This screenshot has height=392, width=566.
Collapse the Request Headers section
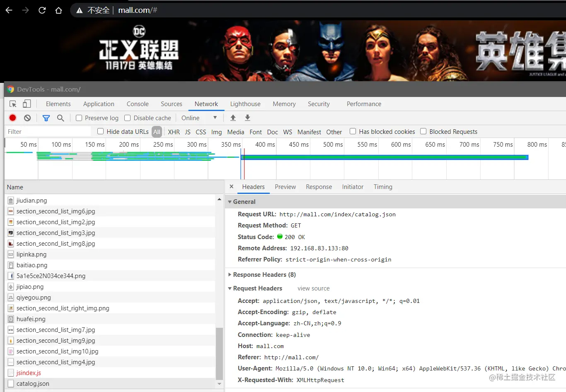pos(230,288)
